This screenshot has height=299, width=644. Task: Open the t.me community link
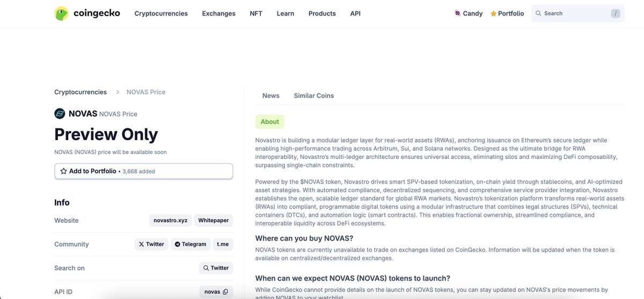tap(223, 244)
